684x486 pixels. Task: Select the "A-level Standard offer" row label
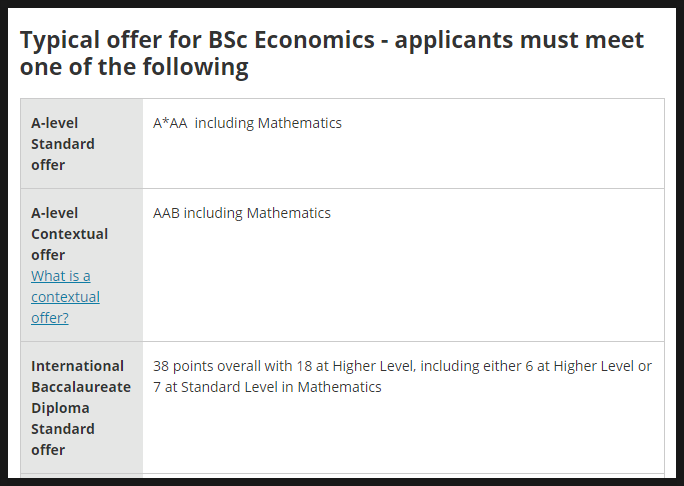63,144
